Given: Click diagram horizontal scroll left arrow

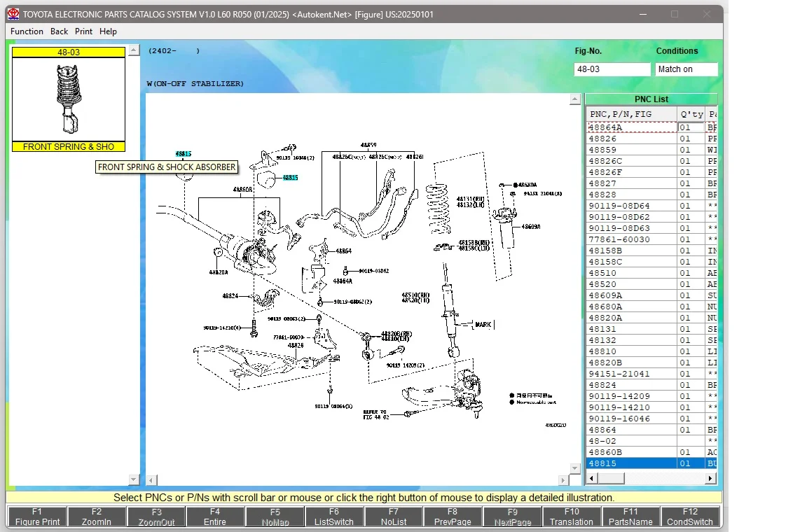Looking at the screenshot, I should click(151, 480).
